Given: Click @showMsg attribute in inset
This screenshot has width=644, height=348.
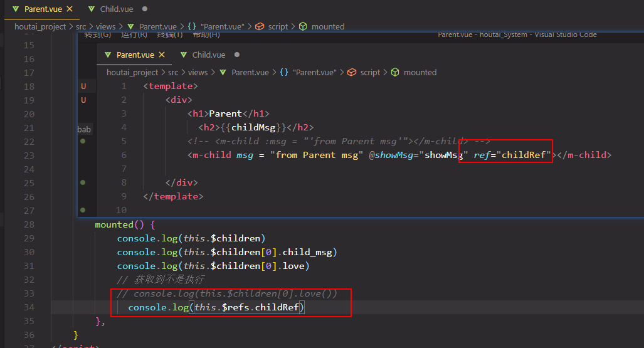Looking at the screenshot, I should tap(391, 155).
